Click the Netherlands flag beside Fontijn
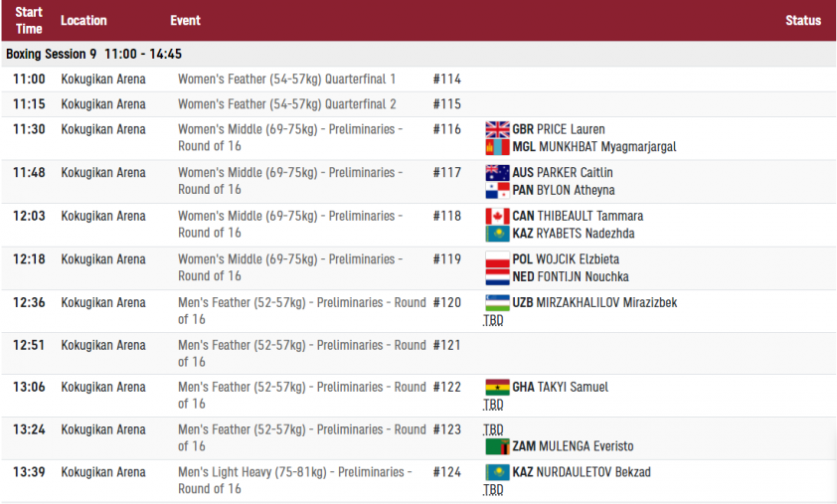Screen dimensions: 837x504 coord(497,276)
